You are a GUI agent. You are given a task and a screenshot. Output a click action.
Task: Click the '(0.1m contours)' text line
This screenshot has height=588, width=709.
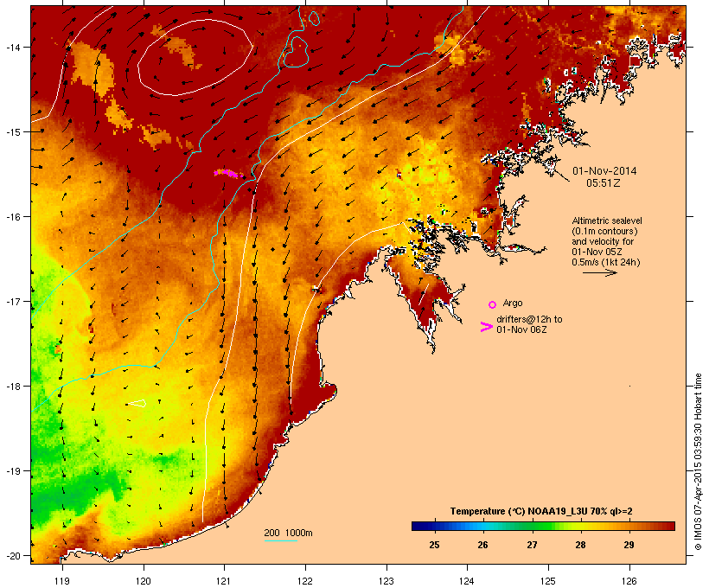(x=604, y=231)
